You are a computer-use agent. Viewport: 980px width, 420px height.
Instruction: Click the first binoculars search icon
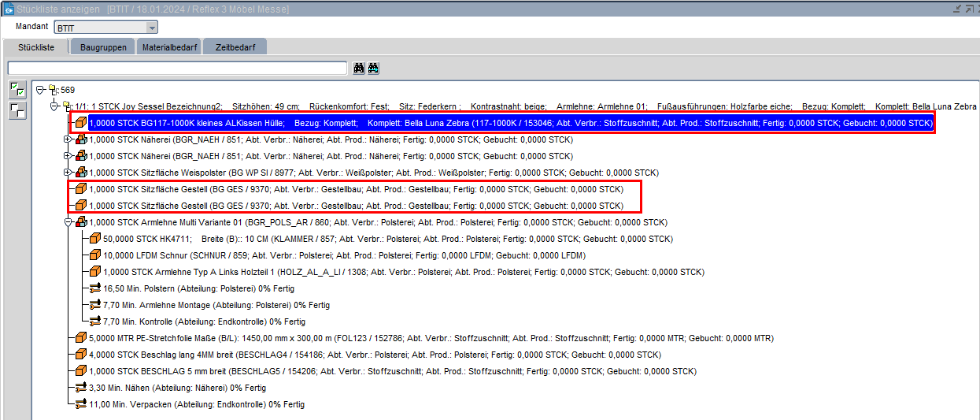(x=359, y=69)
